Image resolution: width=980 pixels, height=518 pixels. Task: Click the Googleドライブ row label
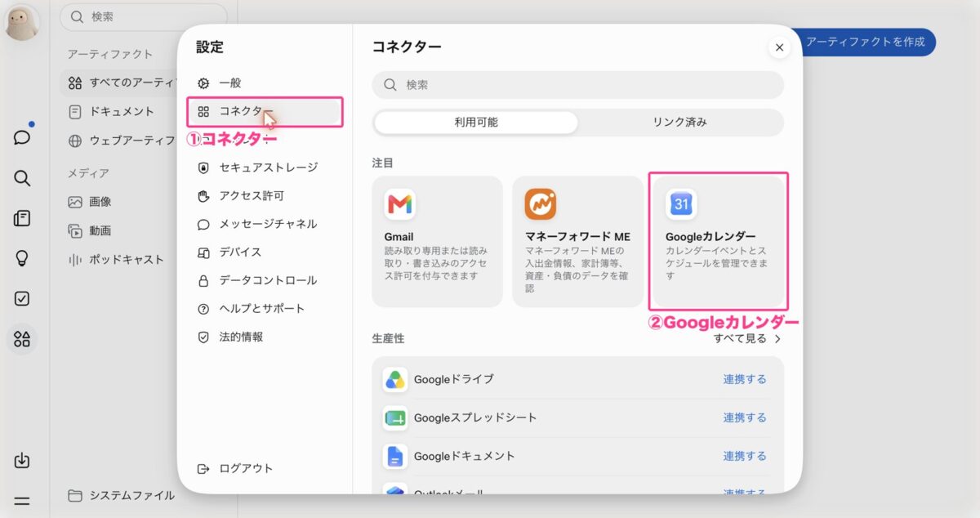(453, 379)
